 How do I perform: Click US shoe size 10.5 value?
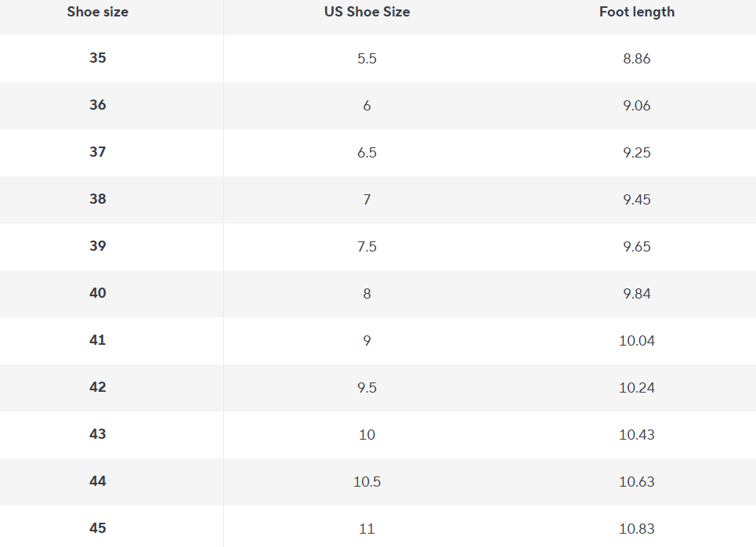(x=367, y=482)
